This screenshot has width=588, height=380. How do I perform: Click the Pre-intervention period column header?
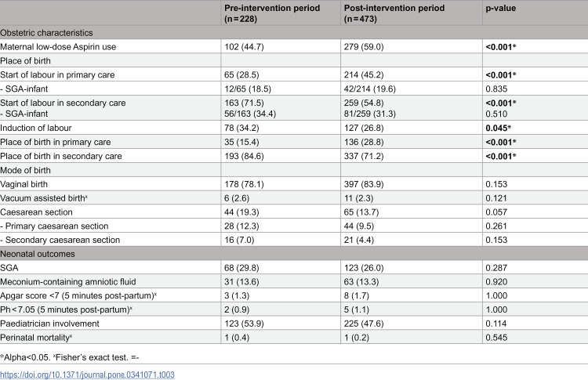(272, 13)
